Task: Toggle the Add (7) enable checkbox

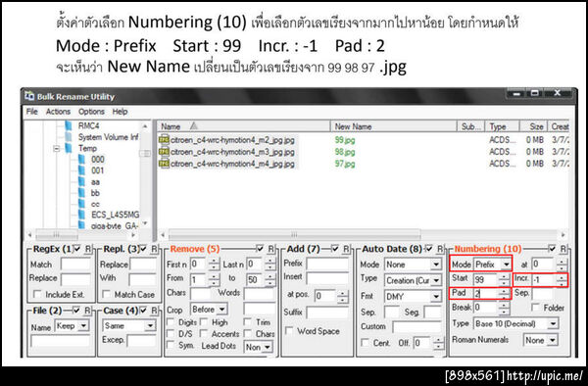Action: coord(335,249)
